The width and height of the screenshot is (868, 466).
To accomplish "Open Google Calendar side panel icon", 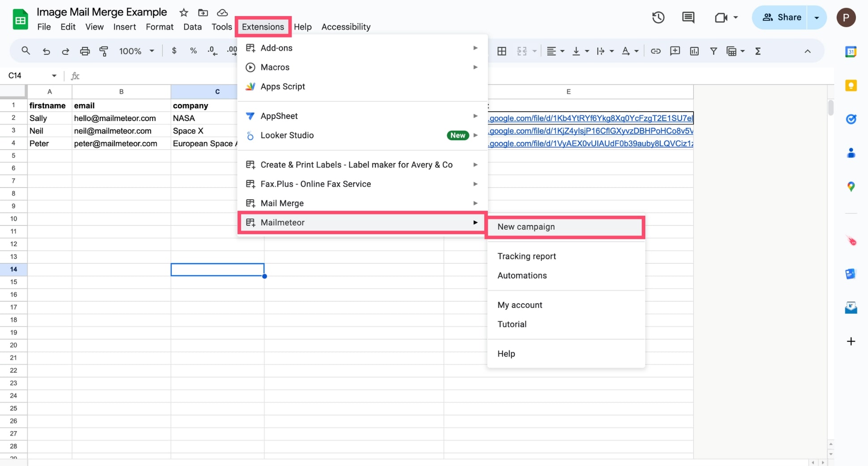I will pyautogui.click(x=851, y=52).
